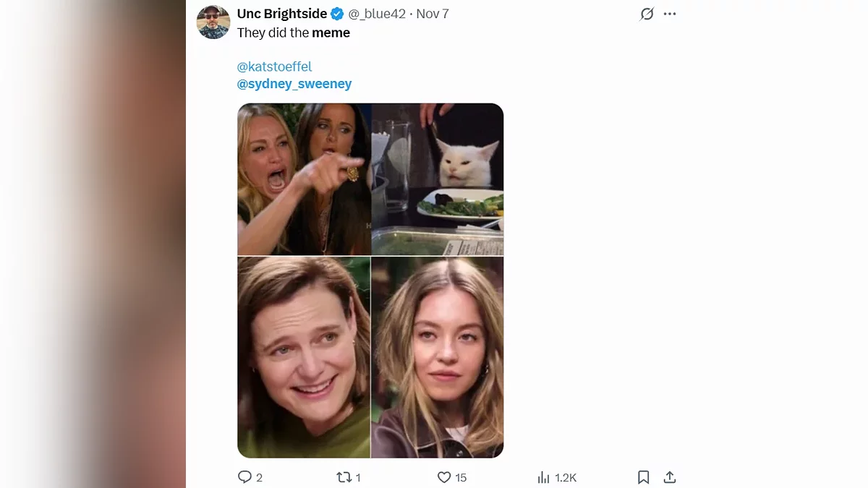Open the @katstoeffel mention

pos(274,67)
